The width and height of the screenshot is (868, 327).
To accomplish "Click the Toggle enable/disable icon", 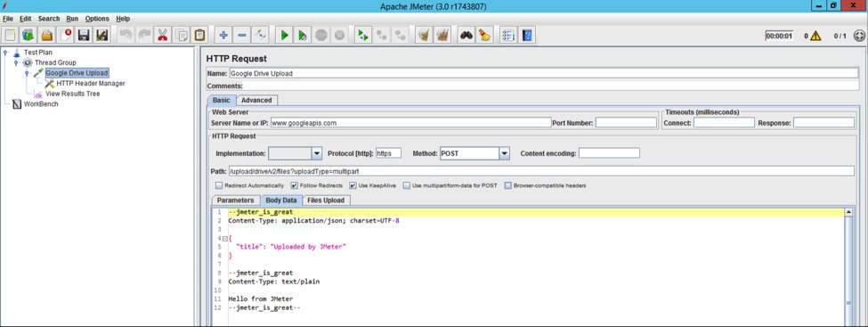I will [x=261, y=36].
